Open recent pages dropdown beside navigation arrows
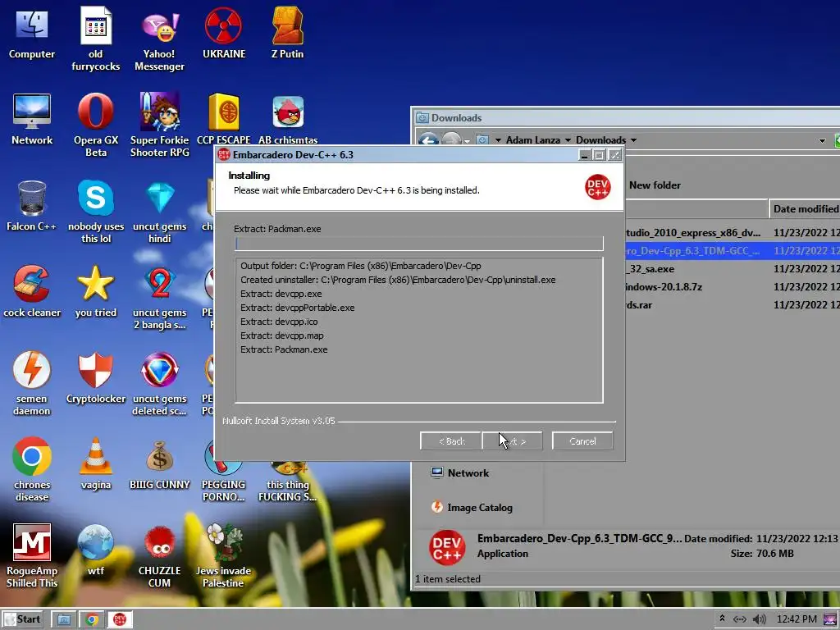 tap(467, 141)
